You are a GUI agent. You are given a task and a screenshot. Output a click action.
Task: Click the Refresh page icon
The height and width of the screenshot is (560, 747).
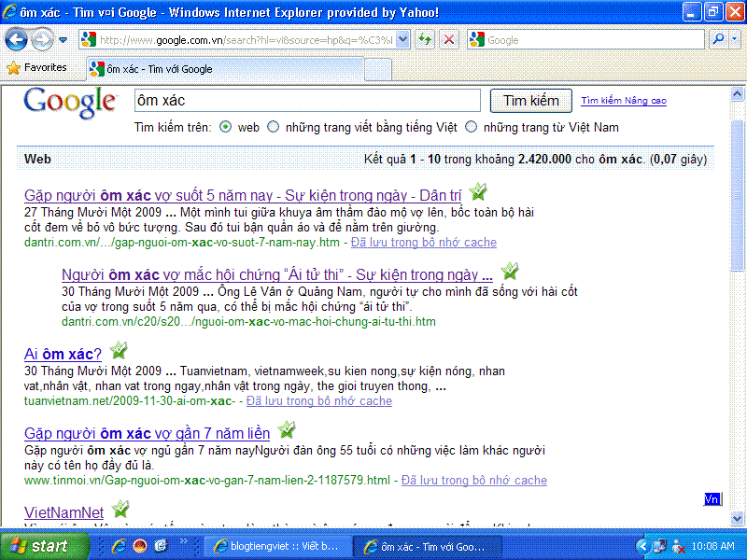coord(425,39)
